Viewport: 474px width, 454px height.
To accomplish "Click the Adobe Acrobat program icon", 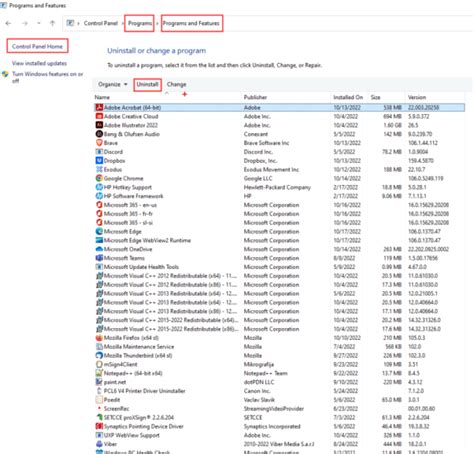I will 99,107.
